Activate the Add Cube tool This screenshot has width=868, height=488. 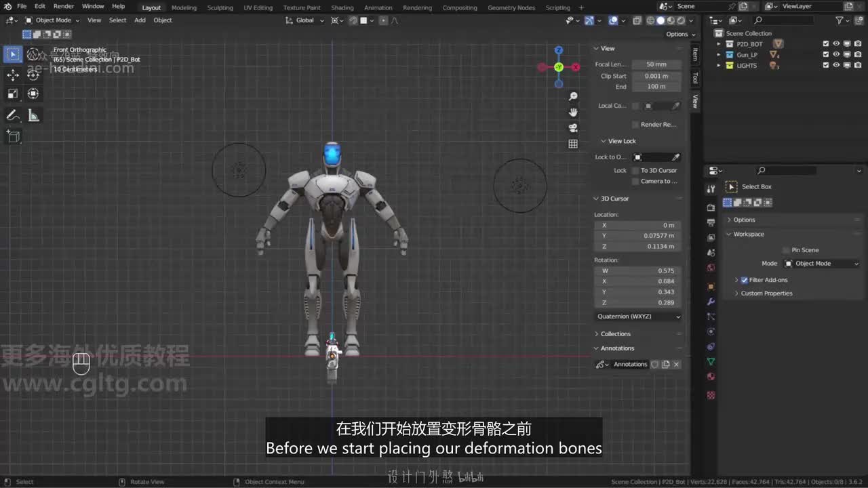coord(13,136)
